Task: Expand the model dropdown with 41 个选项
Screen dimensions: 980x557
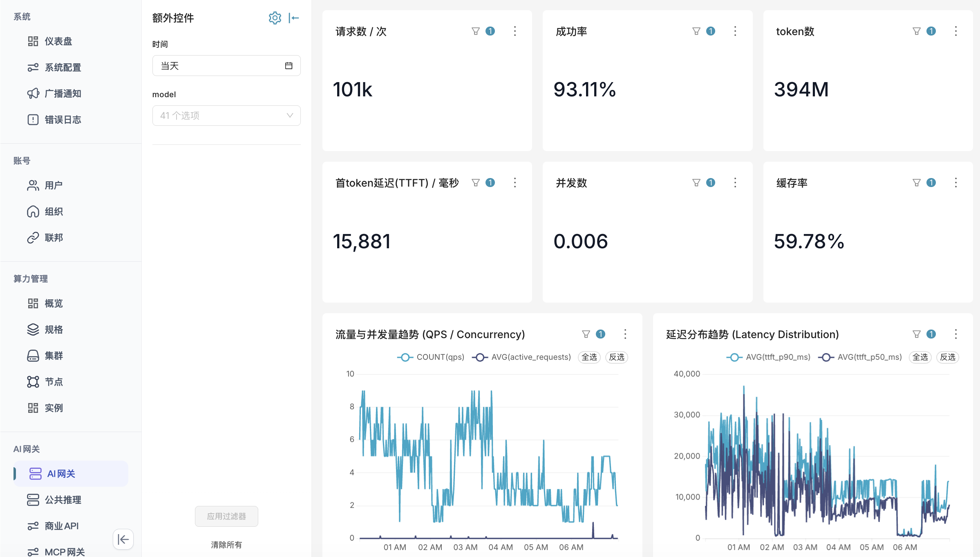Action: click(226, 116)
